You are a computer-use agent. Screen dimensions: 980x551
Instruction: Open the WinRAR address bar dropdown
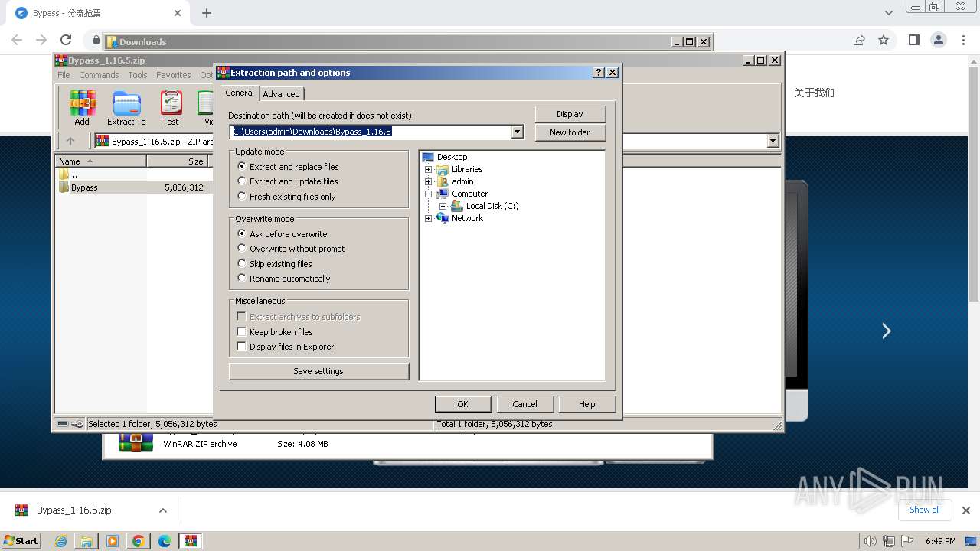tap(773, 141)
